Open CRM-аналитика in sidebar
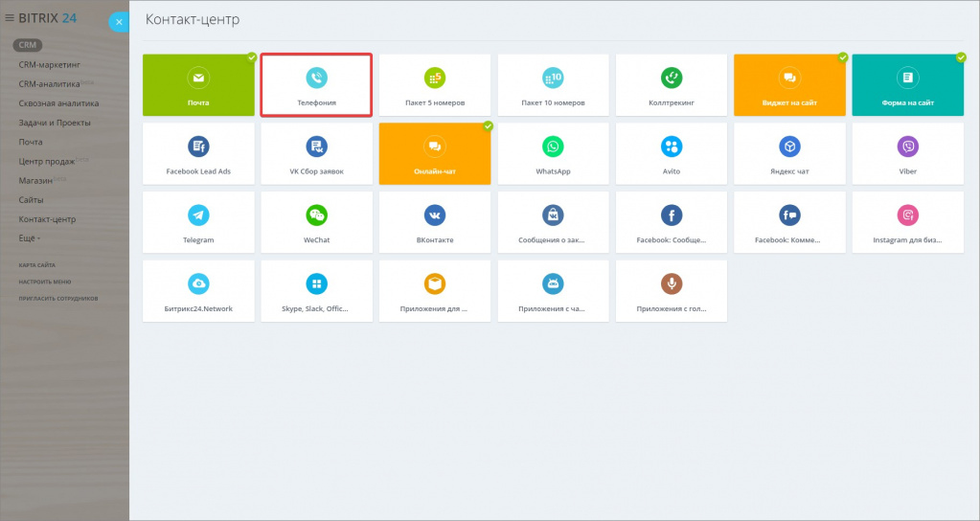The image size is (980, 521). tap(50, 84)
